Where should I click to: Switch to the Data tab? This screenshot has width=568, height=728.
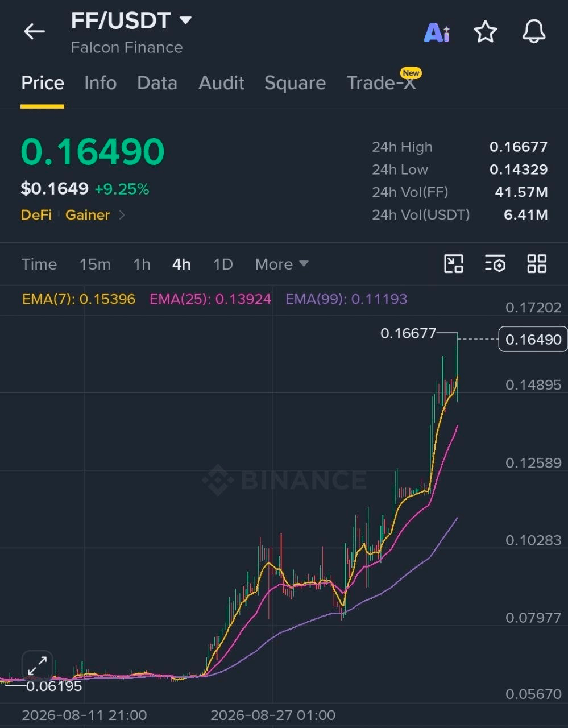pos(157,83)
